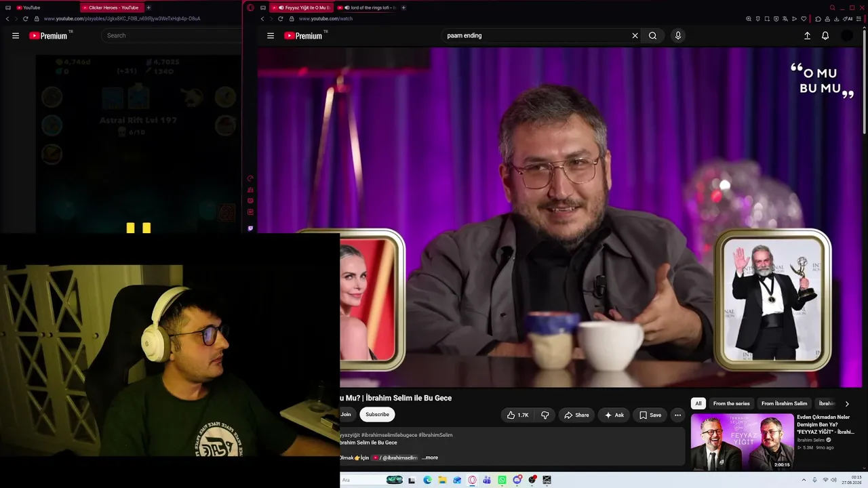Show hidden system tray icons
This screenshot has height=488, width=868.
(x=804, y=480)
